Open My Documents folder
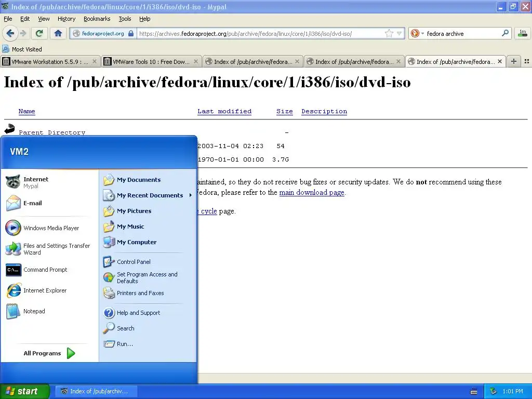Viewport: 532px width, 399px height. [x=148, y=180]
